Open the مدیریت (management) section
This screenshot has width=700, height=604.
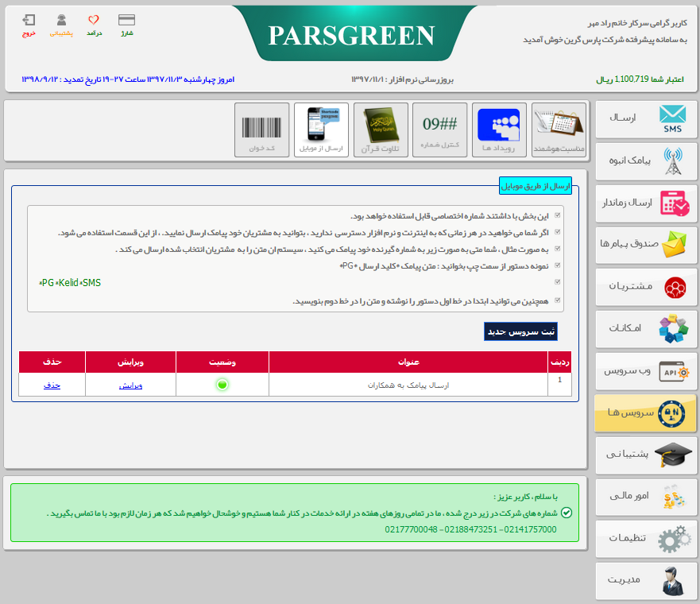tap(645, 581)
